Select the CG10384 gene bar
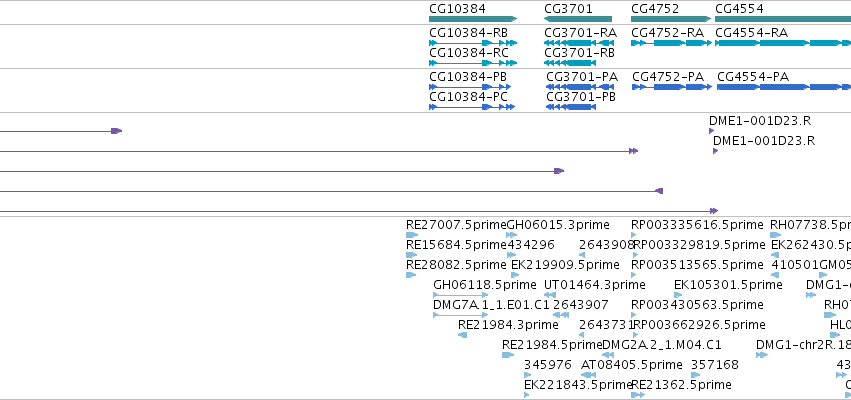This screenshot has width=851, height=400. point(473,19)
